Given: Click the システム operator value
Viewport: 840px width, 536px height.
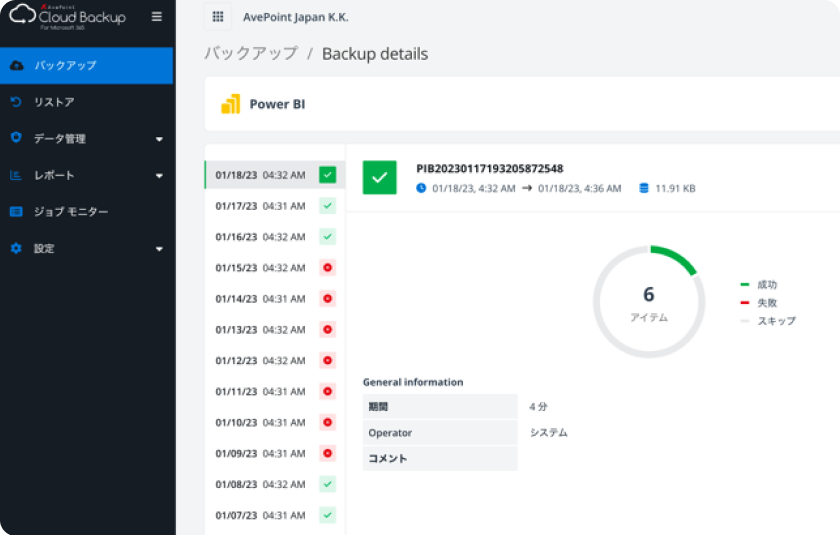Looking at the screenshot, I should coord(549,432).
